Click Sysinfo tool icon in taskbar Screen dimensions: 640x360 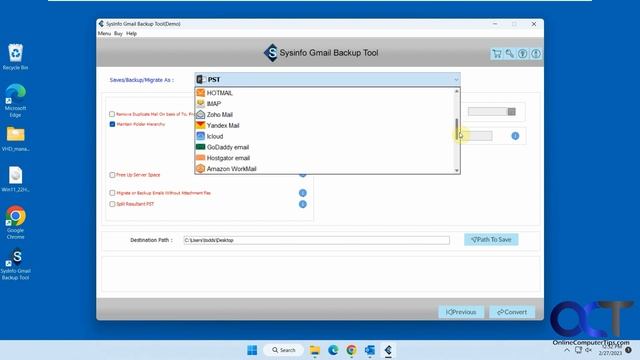click(x=388, y=350)
